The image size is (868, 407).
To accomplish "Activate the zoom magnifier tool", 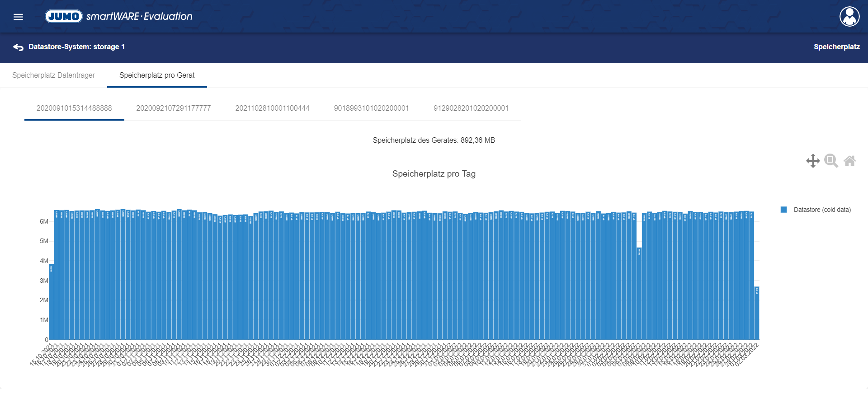I will coord(831,161).
